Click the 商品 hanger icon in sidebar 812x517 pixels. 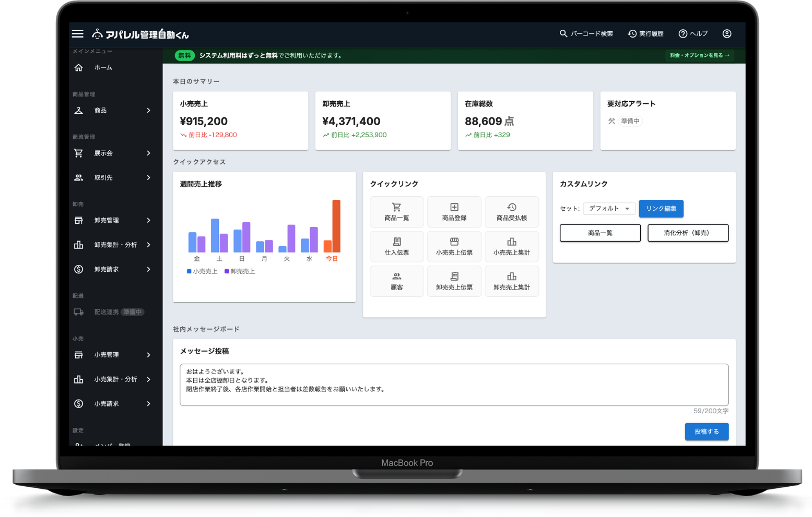[79, 111]
